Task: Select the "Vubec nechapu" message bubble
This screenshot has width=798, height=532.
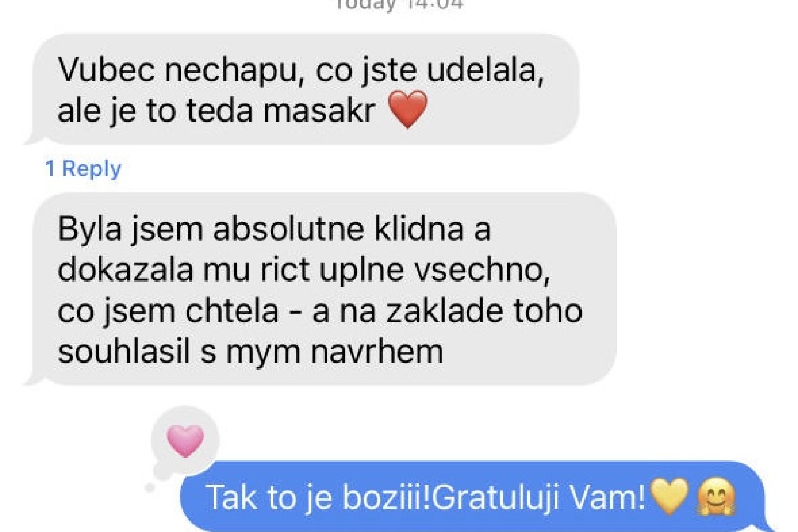Action: click(305, 89)
